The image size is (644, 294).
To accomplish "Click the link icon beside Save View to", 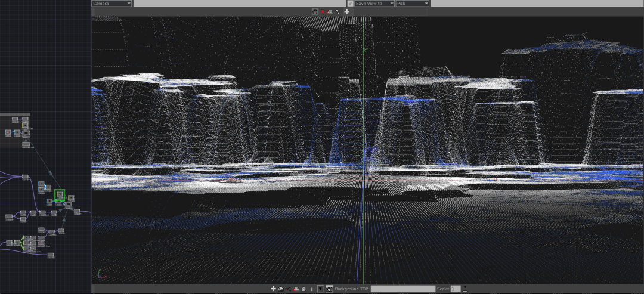I will [351, 4].
